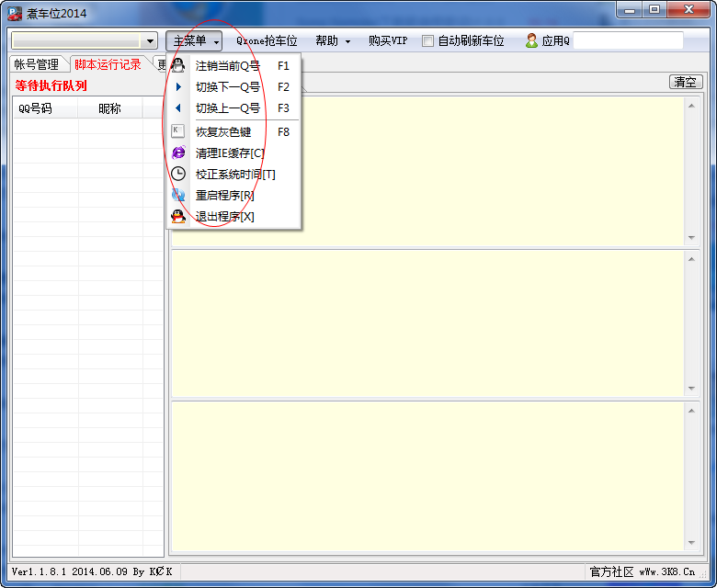Click the user avatar icon next to 应用Q
Screen dimensions: 717x588
(531, 40)
